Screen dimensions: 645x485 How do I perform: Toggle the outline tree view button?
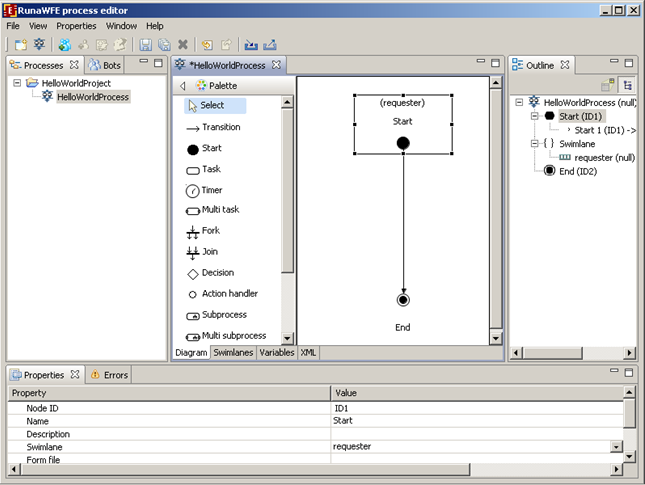click(627, 86)
